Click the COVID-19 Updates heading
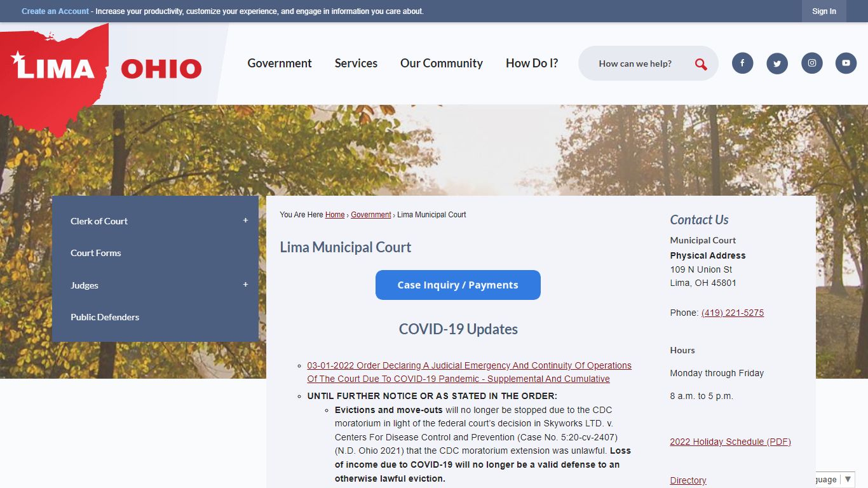 tap(458, 329)
